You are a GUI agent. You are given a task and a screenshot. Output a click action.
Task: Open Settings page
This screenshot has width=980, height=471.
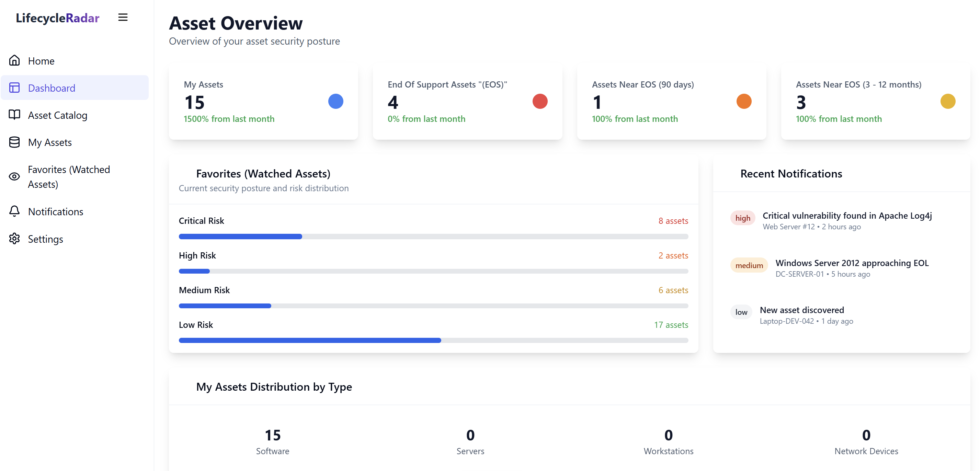(x=75, y=239)
